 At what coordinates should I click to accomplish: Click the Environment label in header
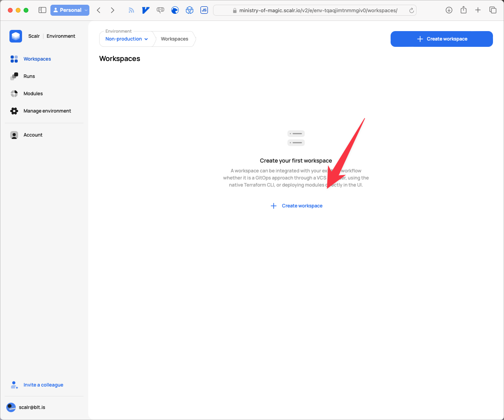coord(61,36)
